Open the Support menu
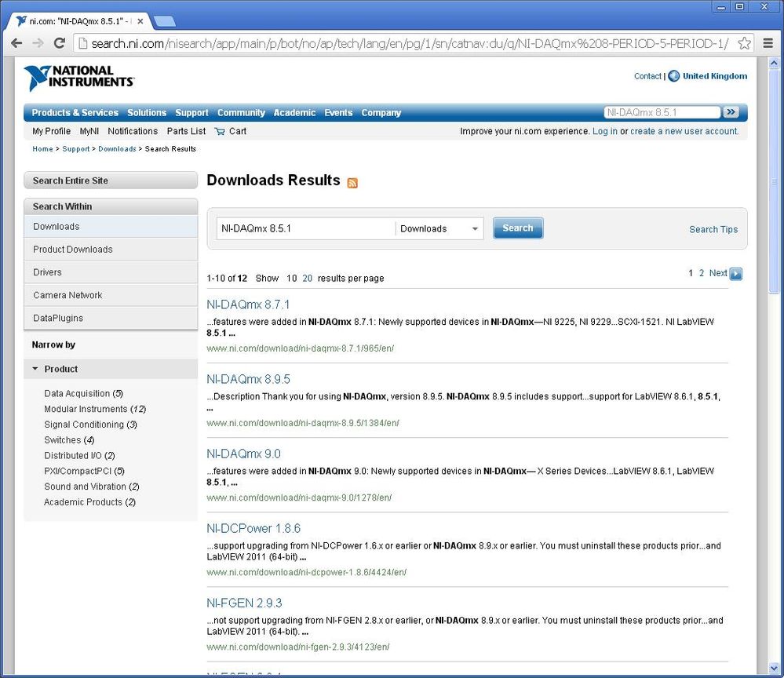 [191, 112]
